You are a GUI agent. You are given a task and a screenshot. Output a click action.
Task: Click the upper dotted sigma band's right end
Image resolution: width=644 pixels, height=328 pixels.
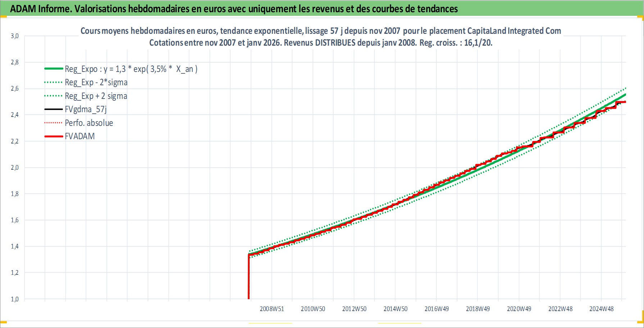(x=625, y=88)
